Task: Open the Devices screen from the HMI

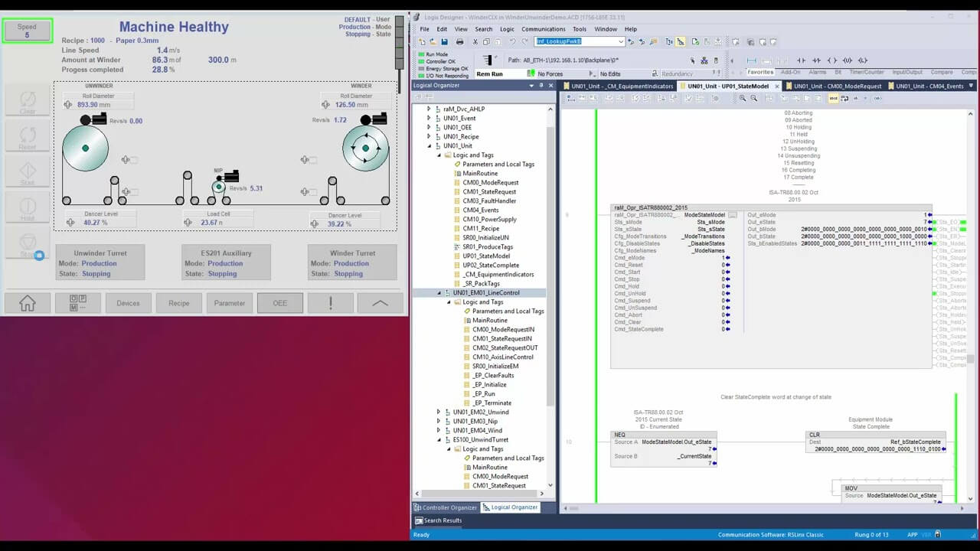Action: click(x=127, y=303)
